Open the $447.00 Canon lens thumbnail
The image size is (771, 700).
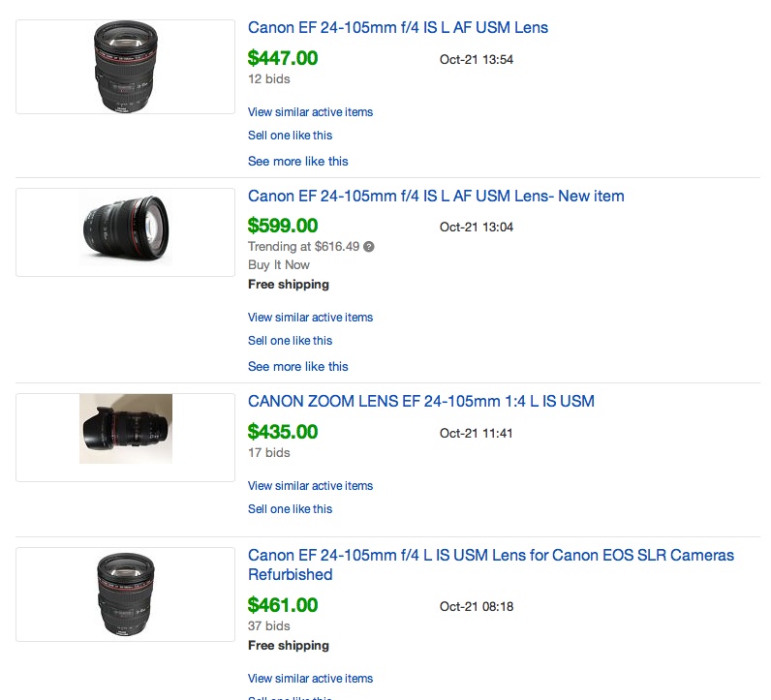pos(125,67)
